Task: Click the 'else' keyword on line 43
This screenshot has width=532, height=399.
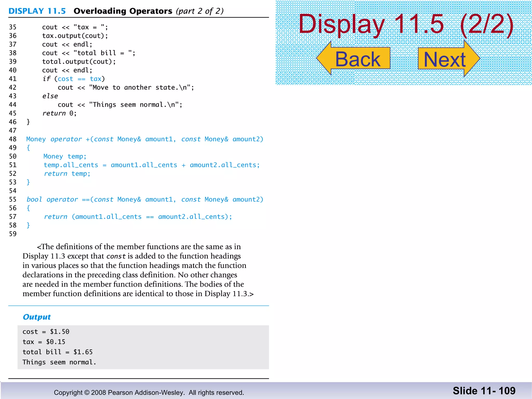Action: pyautogui.click(x=50, y=96)
